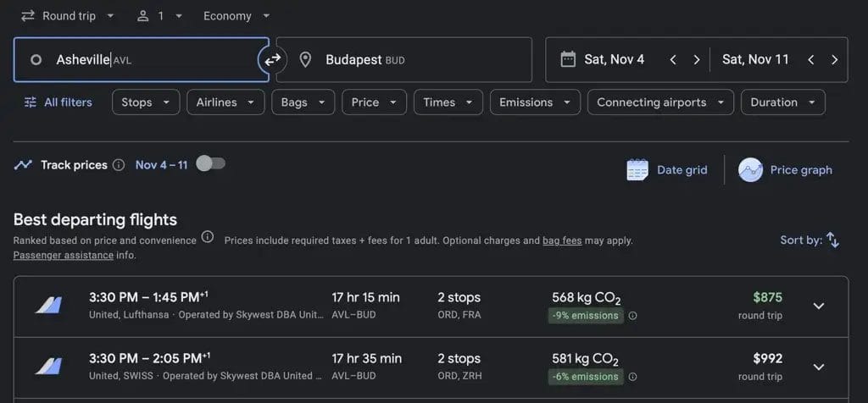Follow the bag fees link
The height and width of the screenshot is (403, 868).
[562, 240]
